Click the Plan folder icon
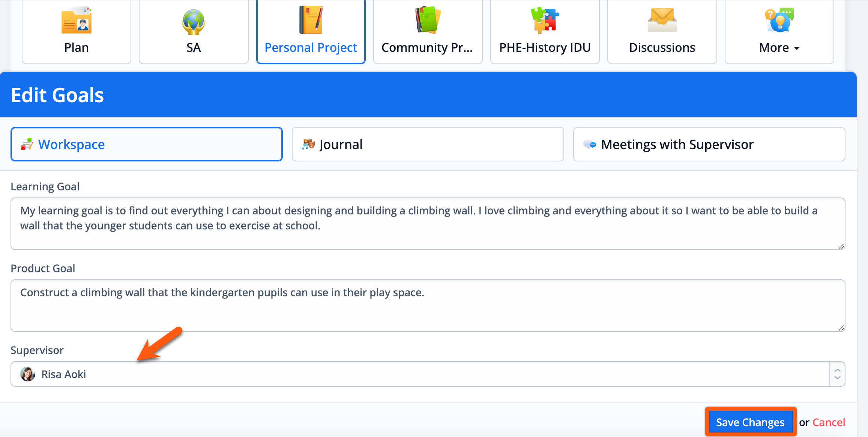 click(x=77, y=21)
